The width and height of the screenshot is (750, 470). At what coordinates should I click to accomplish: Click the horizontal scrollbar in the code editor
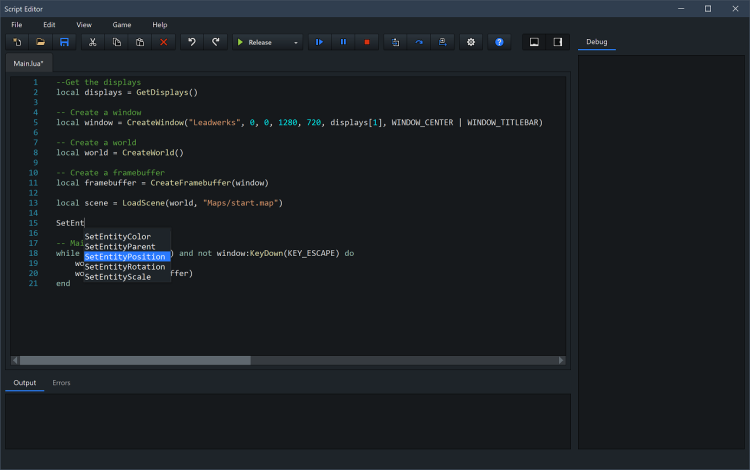click(135, 360)
